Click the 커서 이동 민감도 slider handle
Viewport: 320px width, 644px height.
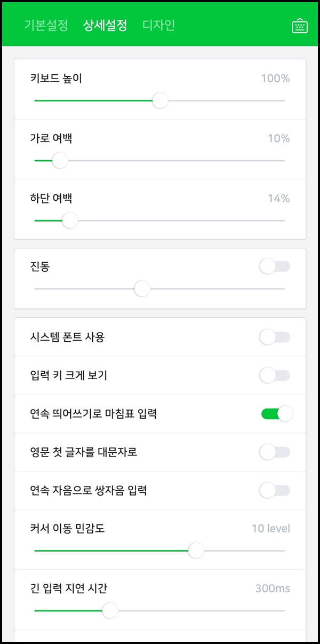pyautogui.click(x=196, y=549)
